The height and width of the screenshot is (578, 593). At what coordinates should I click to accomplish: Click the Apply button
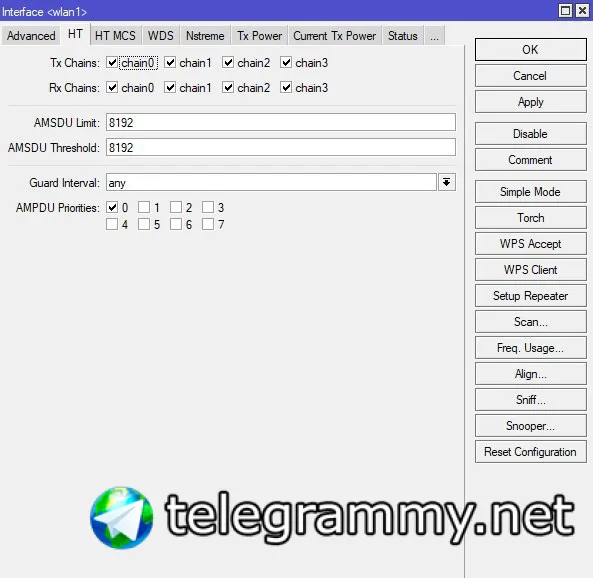tap(531, 102)
